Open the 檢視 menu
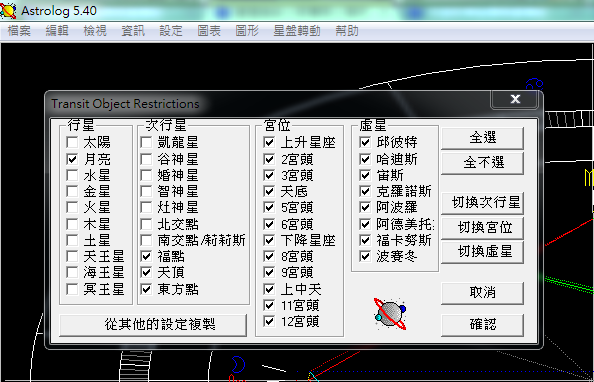This screenshot has height=382, width=594. coord(95,31)
